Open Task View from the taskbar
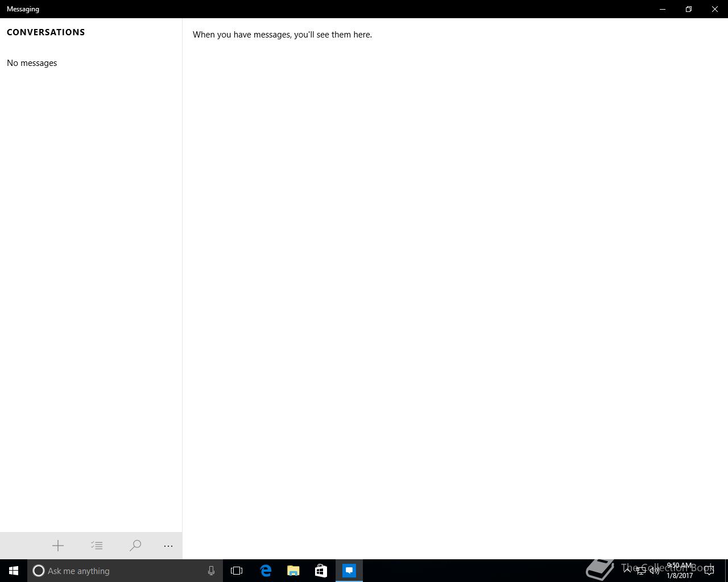This screenshot has width=728, height=582. pyautogui.click(x=237, y=571)
